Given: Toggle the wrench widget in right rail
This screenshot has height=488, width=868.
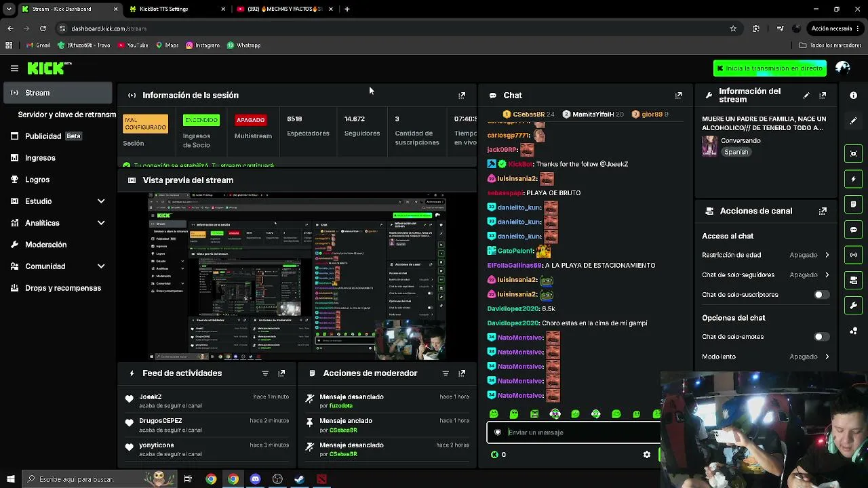Looking at the screenshot, I should [x=853, y=306].
